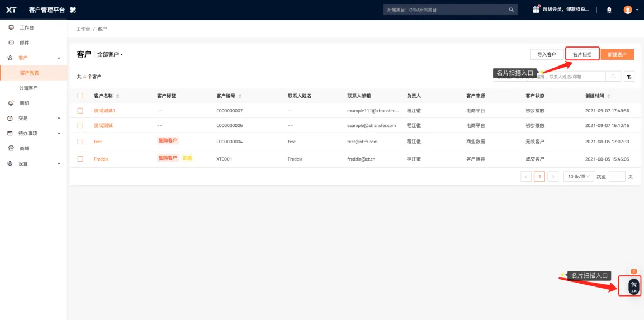This screenshot has width=644, height=320.
Task: Click email freddie@xt.cn
Action: point(362,159)
